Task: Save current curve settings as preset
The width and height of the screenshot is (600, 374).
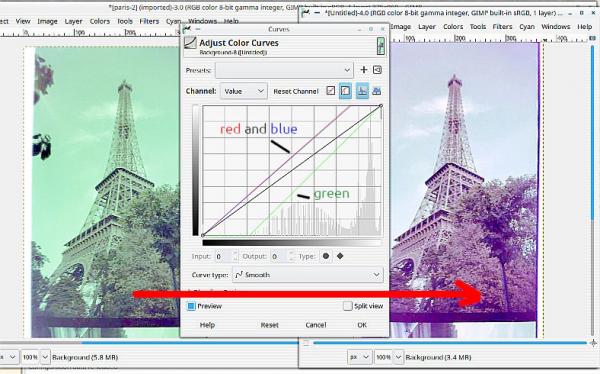Action: pos(364,70)
